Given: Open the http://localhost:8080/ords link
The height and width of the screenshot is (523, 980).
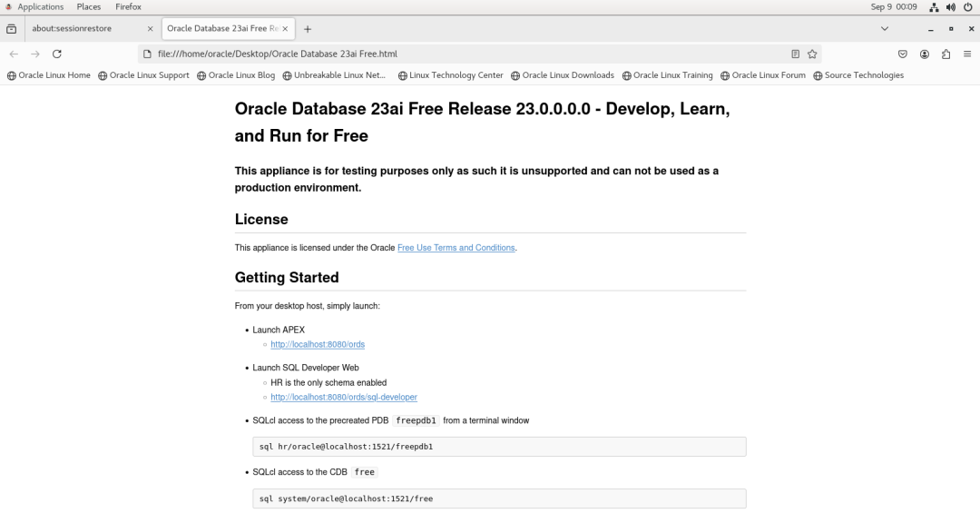Looking at the screenshot, I should coord(318,344).
